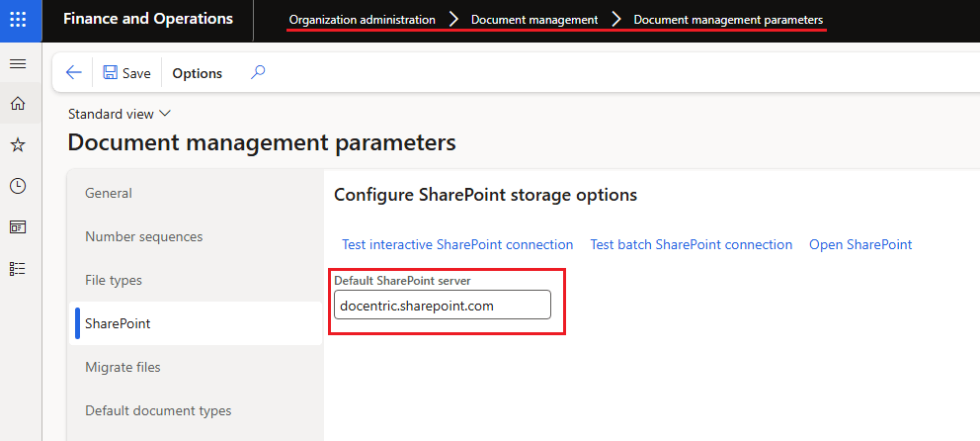Click the back arrow button
Viewport: 980px width, 441px height.
coord(73,73)
